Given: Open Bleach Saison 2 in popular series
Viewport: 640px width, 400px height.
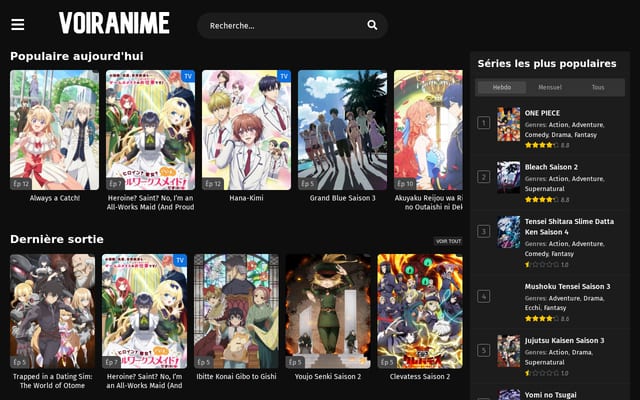Looking at the screenshot, I should coord(551,167).
